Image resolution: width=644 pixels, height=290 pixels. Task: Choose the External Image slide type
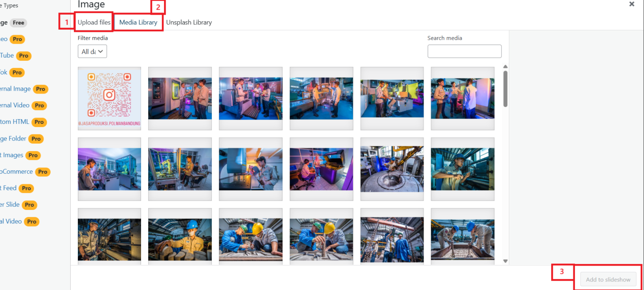click(x=15, y=89)
